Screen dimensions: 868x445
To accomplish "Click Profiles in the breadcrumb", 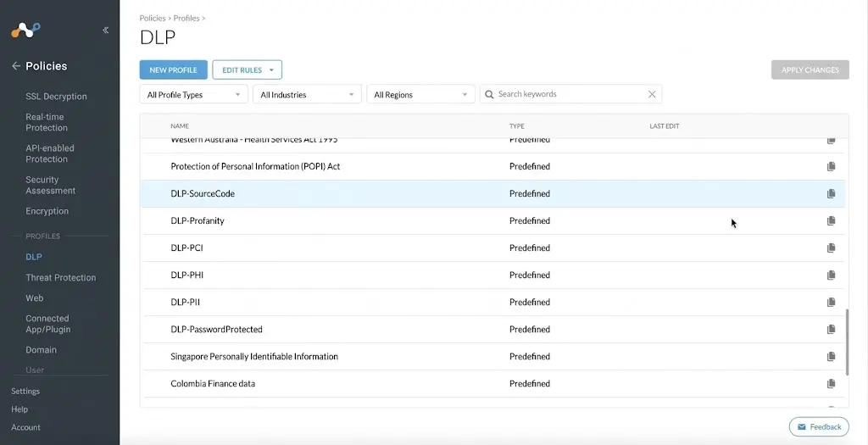I will pos(186,19).
